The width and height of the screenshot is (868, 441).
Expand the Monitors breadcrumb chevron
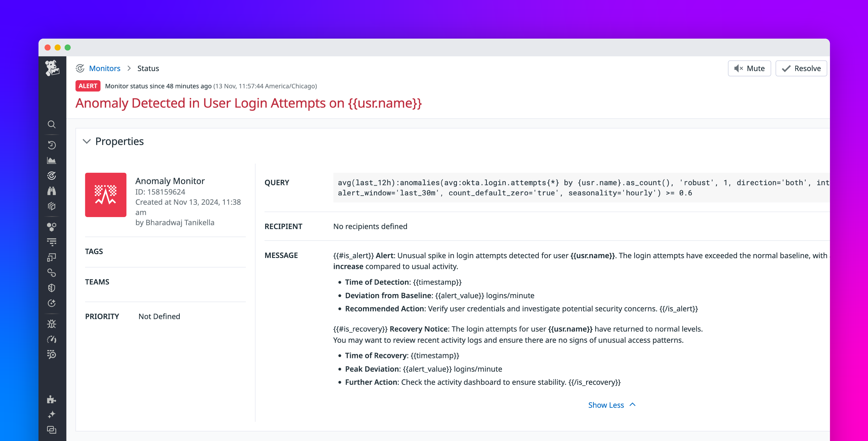click(x=129, y=68)
